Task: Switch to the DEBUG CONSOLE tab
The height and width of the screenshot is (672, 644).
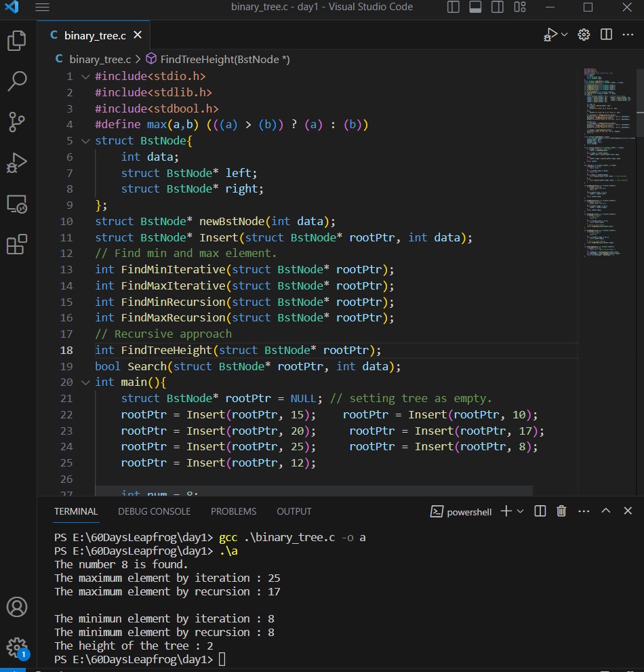Action: pyautogui.click(x=154, y=511)
